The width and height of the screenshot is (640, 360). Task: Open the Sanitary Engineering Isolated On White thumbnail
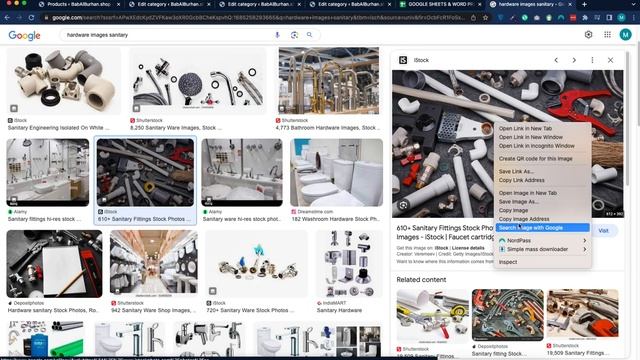coord(64,81)
